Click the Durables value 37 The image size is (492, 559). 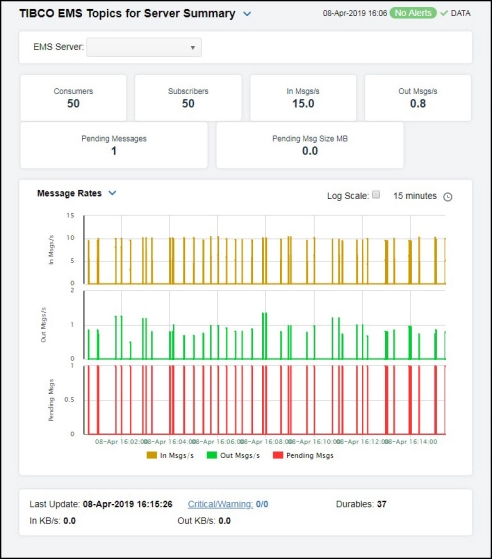click(382, 504)
